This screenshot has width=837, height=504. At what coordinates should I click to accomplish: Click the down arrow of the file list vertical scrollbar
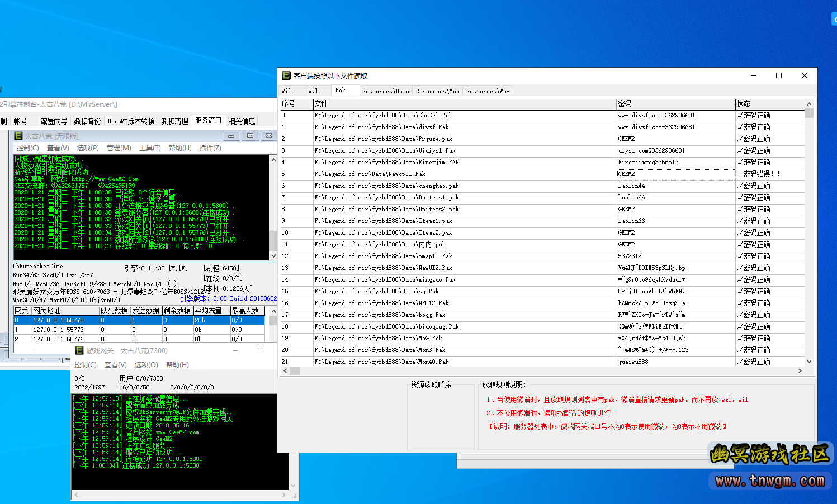click(809, 362)
